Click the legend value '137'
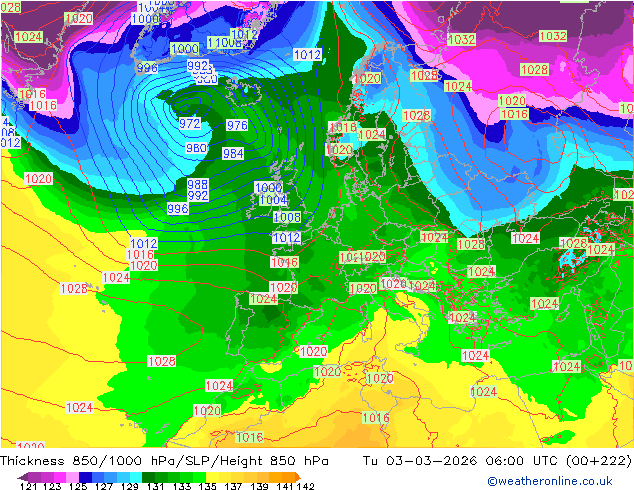The height and width of the screenshot is (490, 634). pos(233,486)
